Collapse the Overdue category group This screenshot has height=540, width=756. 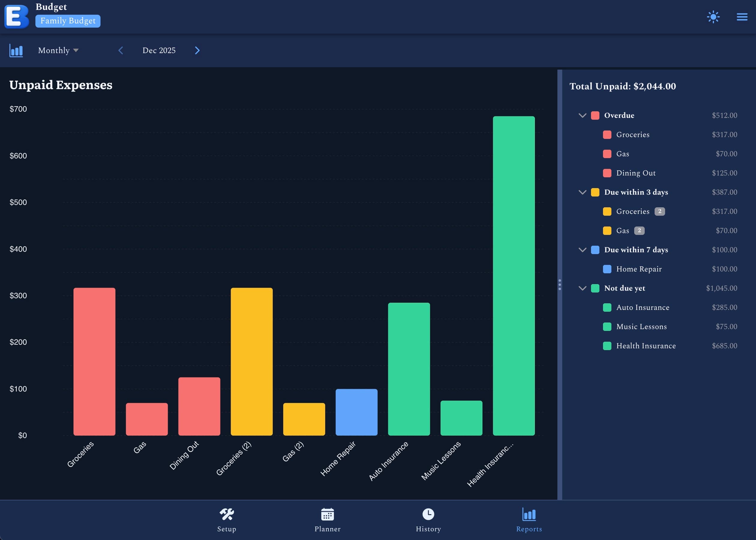(x=583, y=115)
